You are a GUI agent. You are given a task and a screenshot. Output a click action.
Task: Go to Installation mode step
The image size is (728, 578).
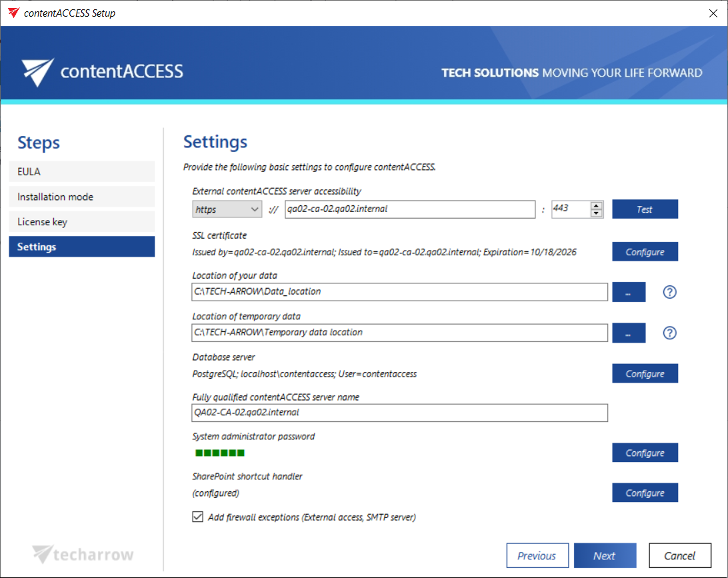click(81, 197)
